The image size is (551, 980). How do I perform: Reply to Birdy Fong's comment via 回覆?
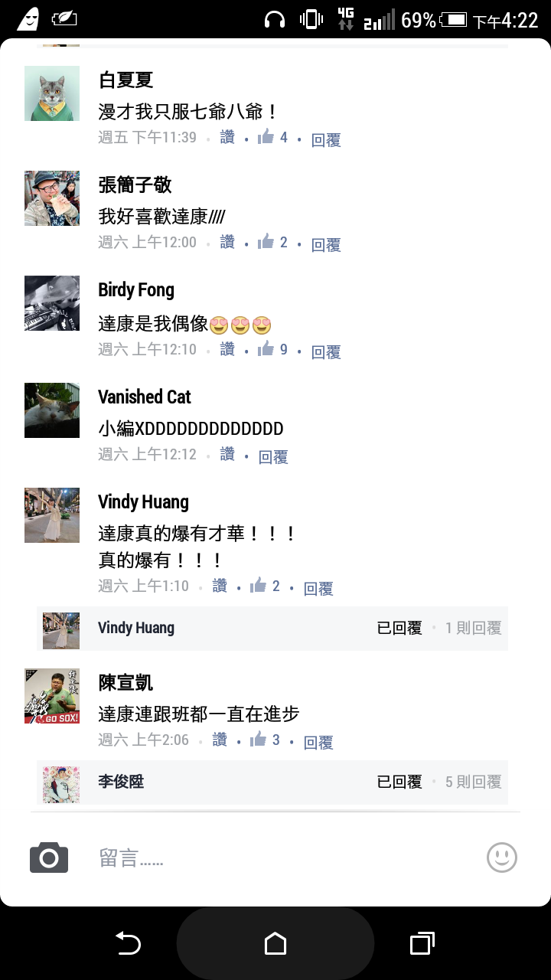326,352
